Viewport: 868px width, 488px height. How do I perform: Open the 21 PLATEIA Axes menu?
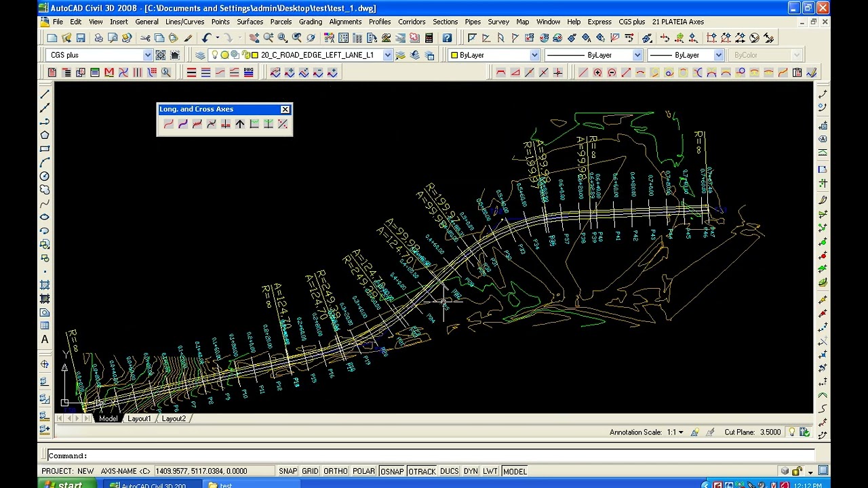point(678,22)
